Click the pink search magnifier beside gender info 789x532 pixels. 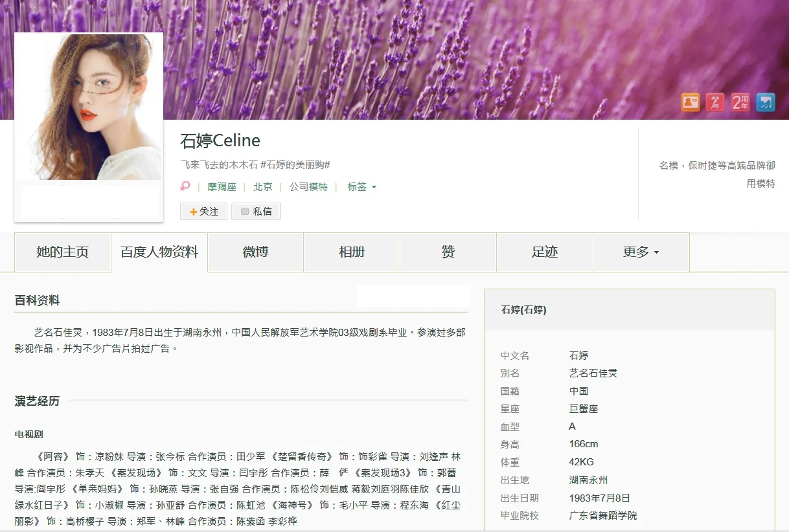pos(185,185)
